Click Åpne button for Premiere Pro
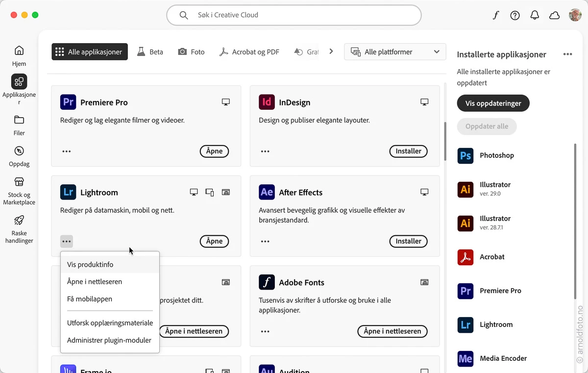 coord(215,151)
